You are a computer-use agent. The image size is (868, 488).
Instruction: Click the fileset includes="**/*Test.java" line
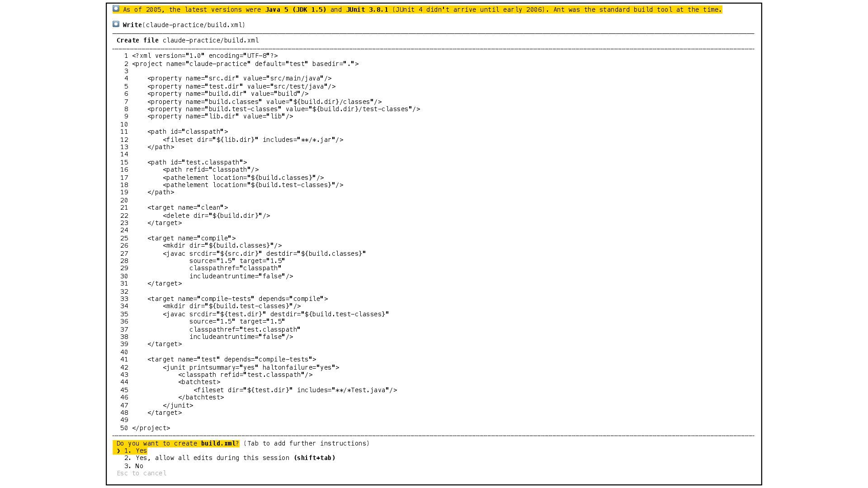click(x=295, y=390)
